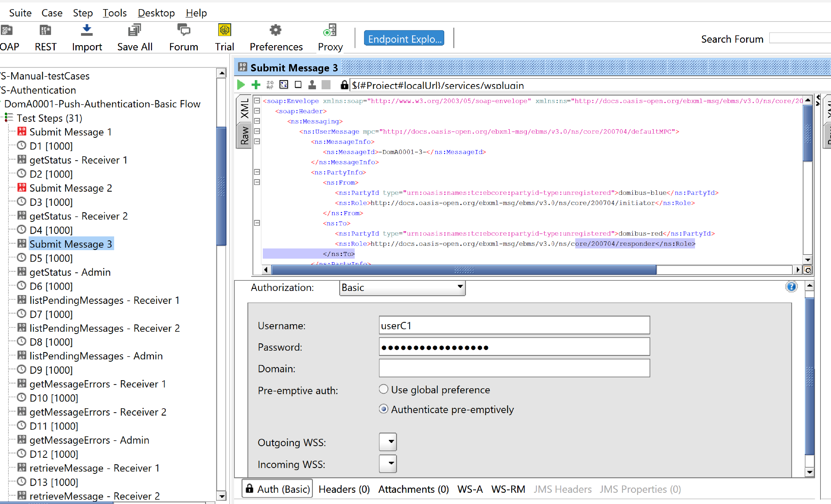Switch to the Headers (0) tab
Image resolution: width=831 pixels, height=504 pixels.
(x=344, y=489)
